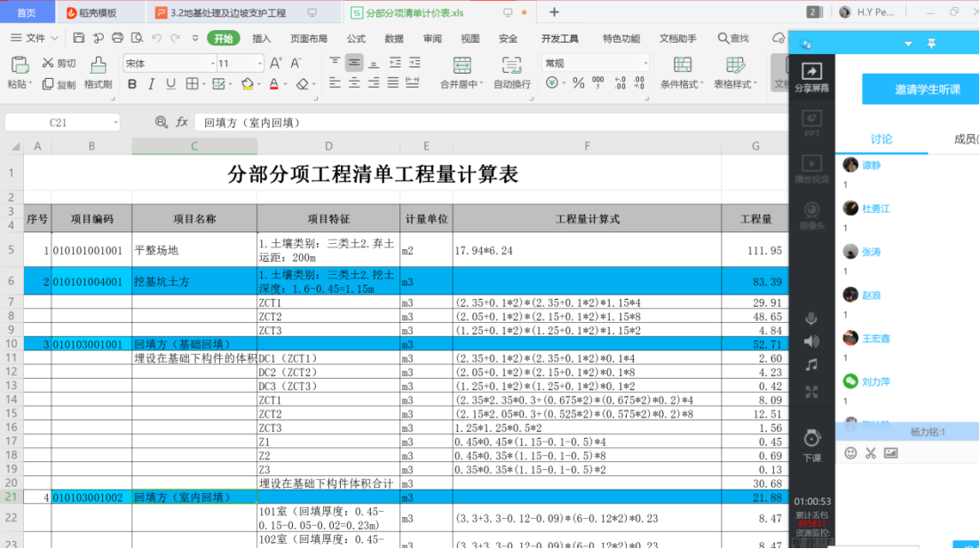Click the scissors screenshot icon in chat

[x=871, y=452]
